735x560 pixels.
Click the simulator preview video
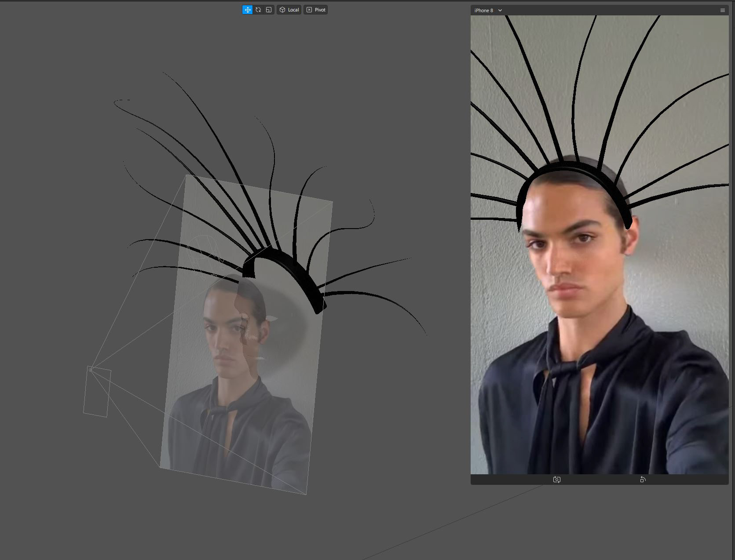tap(600, 245)
